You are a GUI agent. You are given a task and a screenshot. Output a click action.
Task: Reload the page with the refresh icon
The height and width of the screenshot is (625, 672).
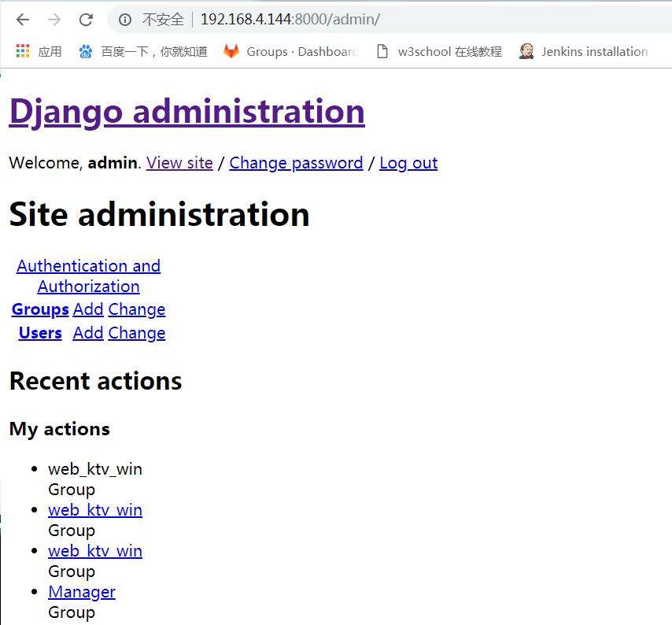click(86, 20)
